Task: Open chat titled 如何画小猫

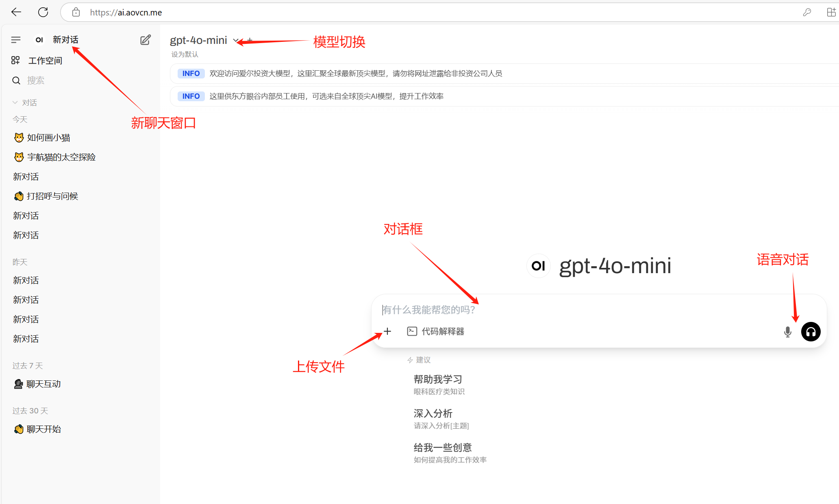Action: point(48,138)
